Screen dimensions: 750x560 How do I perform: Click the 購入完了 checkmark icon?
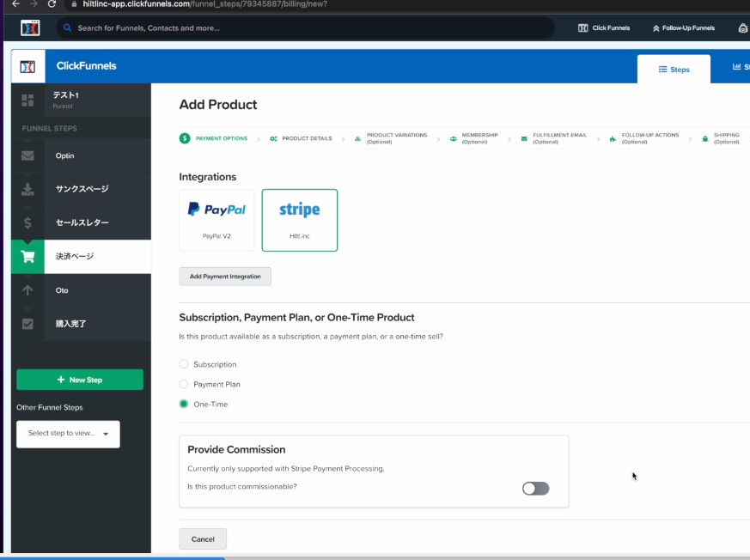(x=27, y=325)
